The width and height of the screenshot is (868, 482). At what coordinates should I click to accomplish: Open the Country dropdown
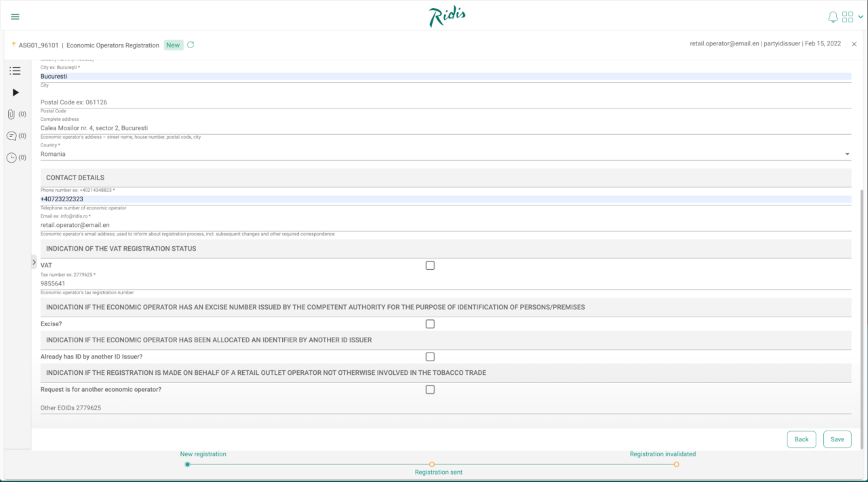tap(846, 154)
